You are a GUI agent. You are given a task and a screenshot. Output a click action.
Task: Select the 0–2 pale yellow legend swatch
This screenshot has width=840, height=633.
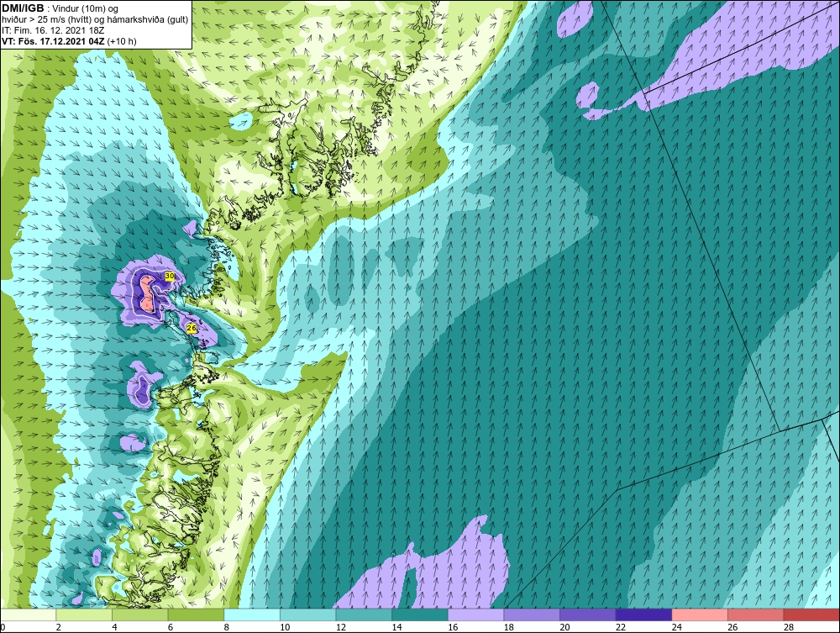pos(29,615)
